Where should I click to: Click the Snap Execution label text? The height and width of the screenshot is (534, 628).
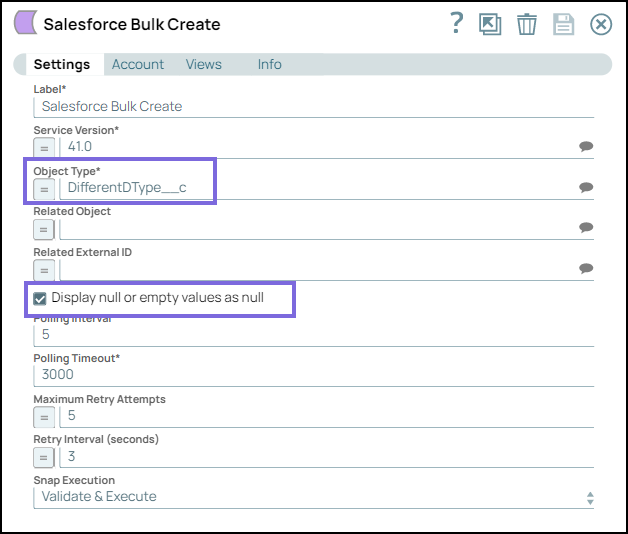[x=74, y=480]
